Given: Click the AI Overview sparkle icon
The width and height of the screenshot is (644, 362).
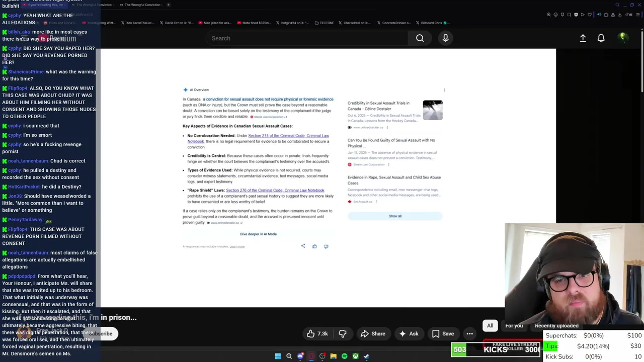Looking at the screenshot, I should point(185,89).
